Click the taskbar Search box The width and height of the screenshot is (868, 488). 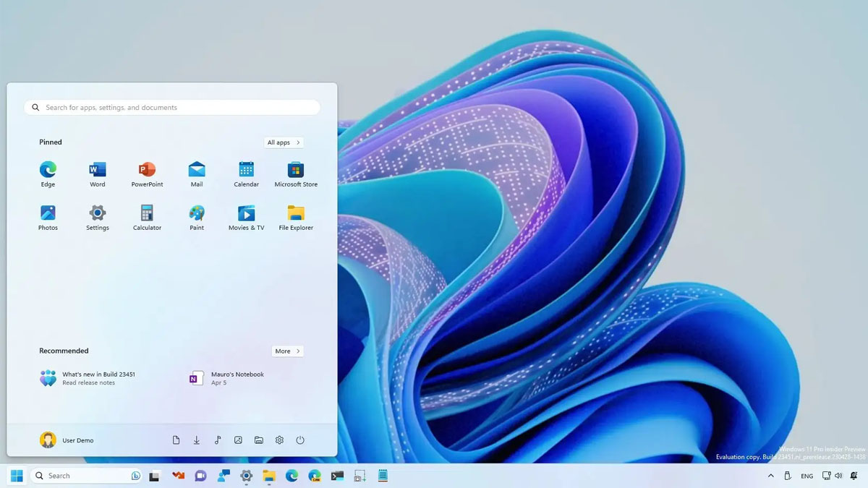pyautogui.click(x=87, y=476)
